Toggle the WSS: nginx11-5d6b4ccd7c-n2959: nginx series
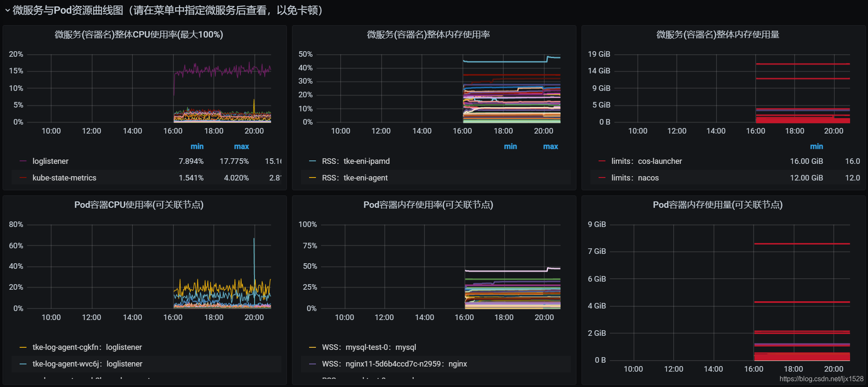 click(x=395, y=364)
